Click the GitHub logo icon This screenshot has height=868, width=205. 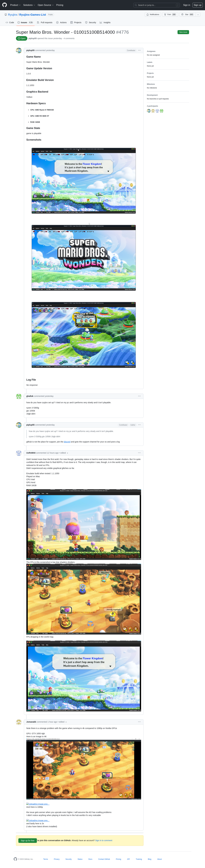(x=4, y=5)
